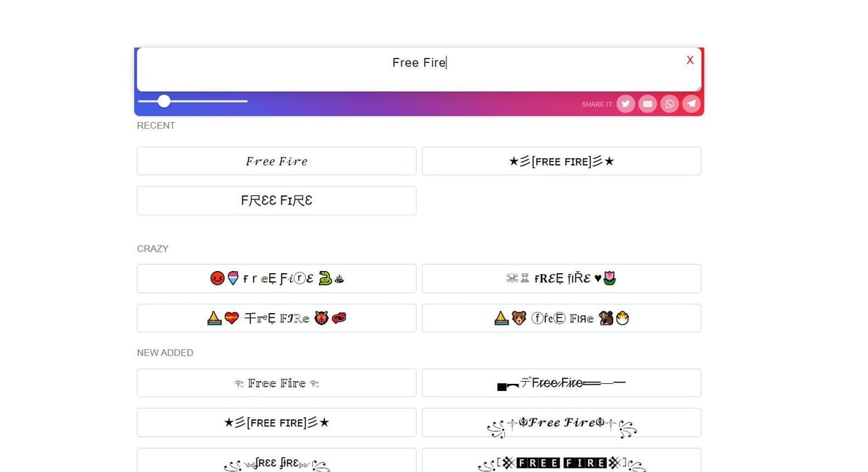Copy the boxed ※FREE FIRE※ style at bottom
Image resolution: width=868 pixels, height=472 pixels.
click(561, 462)
